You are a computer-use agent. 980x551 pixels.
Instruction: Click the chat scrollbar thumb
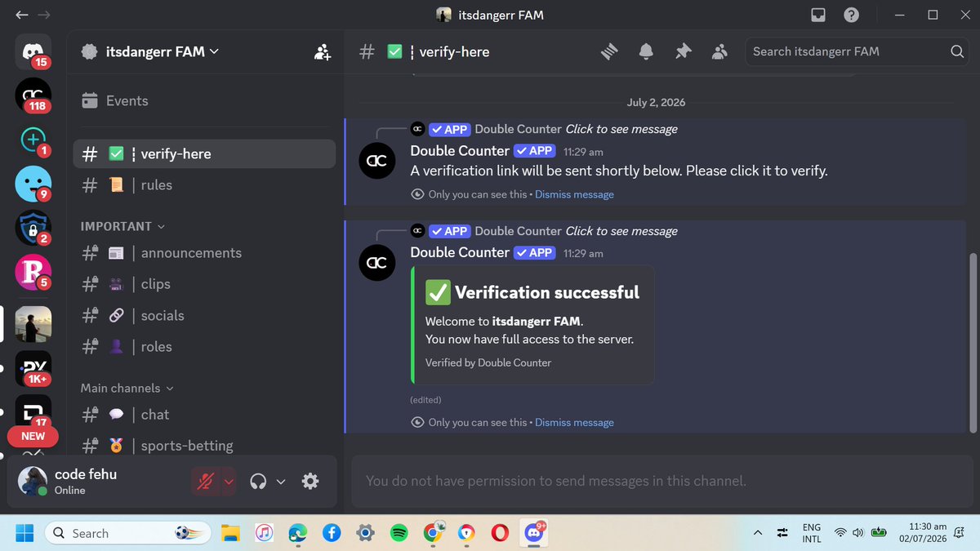pos(971,343)
